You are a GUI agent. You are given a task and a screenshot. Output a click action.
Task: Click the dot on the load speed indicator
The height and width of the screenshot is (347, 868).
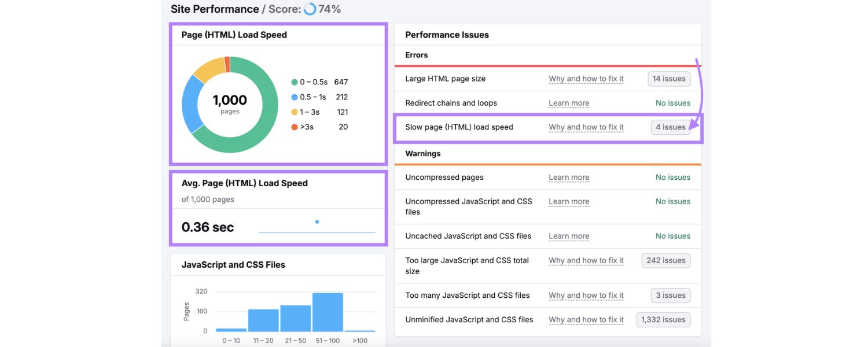(317, 222)
